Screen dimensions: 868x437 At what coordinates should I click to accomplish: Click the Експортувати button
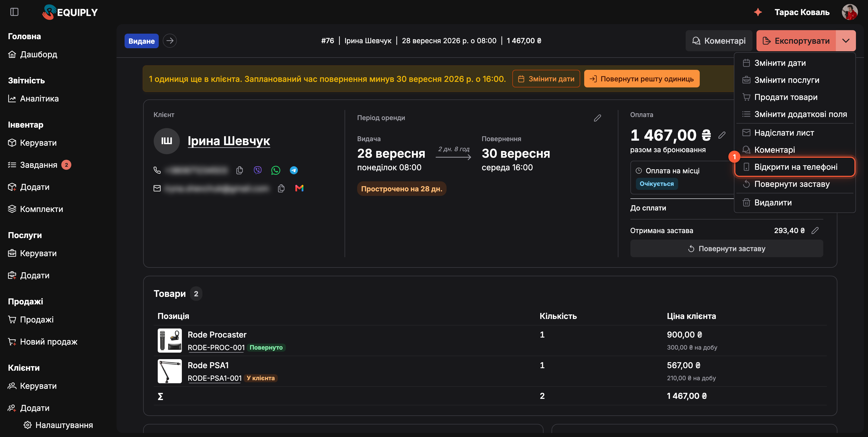[x=796, y=41]
